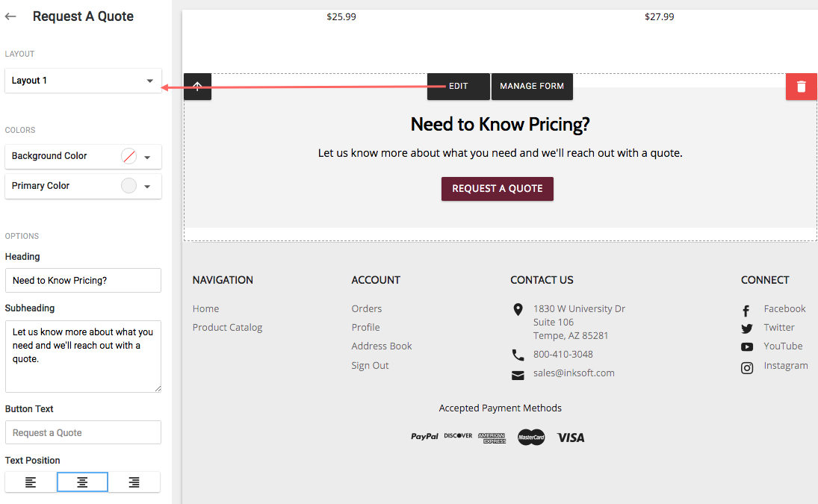818x504 pixels.
Task: Click the back arrow beside Request A Quote
Action: click(10, 16)
